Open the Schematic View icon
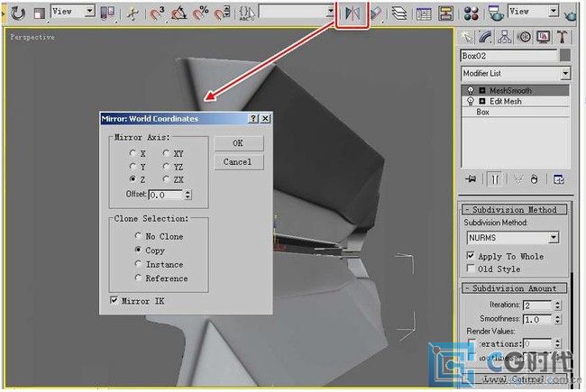 click(x=445, y=14)
